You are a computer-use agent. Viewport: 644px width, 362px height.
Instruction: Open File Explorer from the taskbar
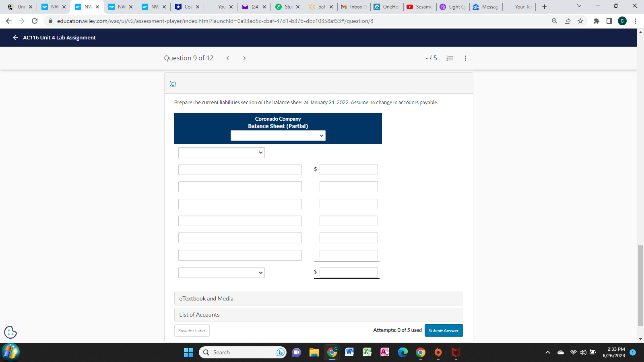coord(314,352)
